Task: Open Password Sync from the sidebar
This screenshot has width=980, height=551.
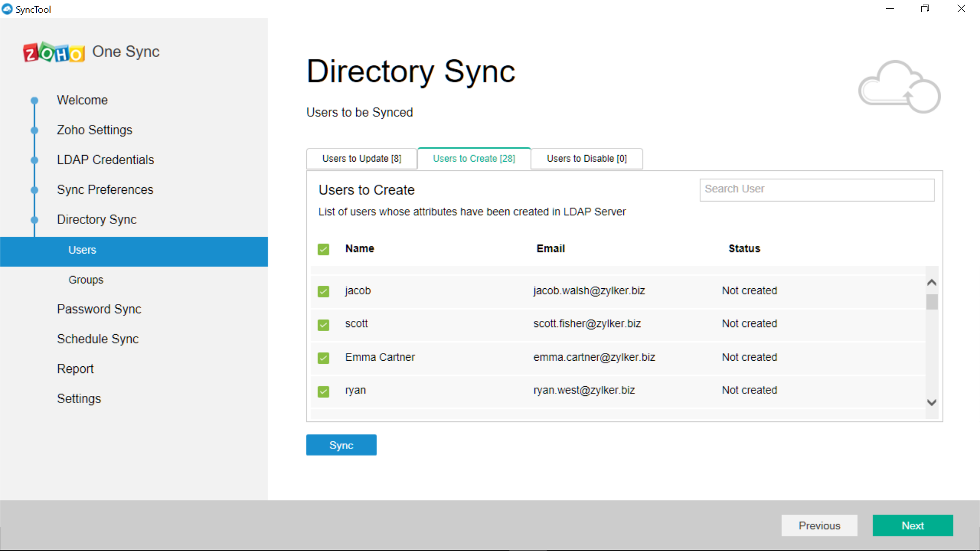Action: point(99,309)
